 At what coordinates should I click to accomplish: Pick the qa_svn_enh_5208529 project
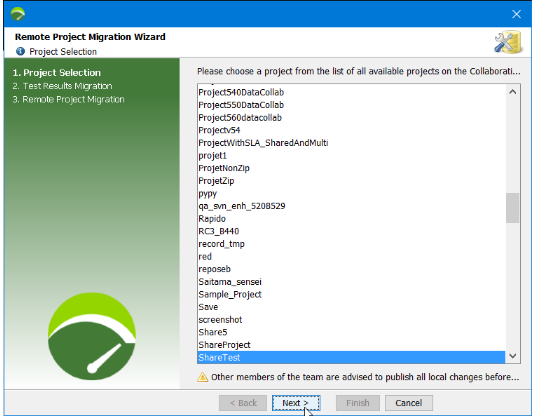point(351,206)
